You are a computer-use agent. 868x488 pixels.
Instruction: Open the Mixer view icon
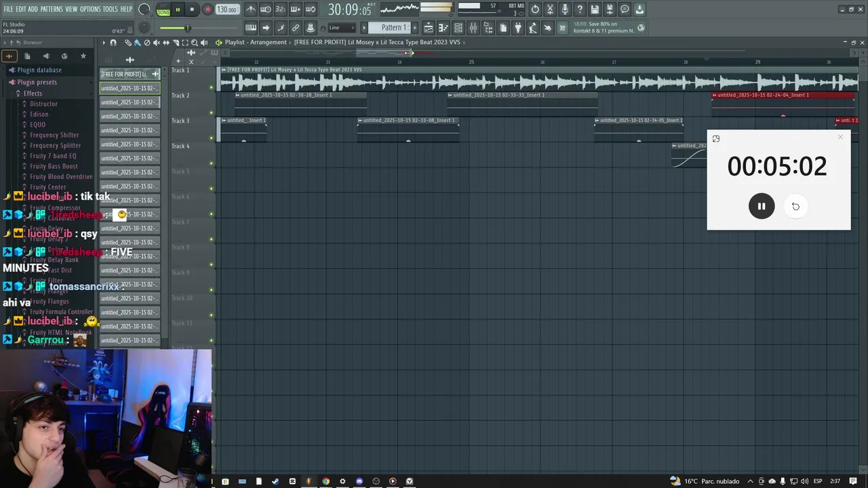tap(473, 28)
